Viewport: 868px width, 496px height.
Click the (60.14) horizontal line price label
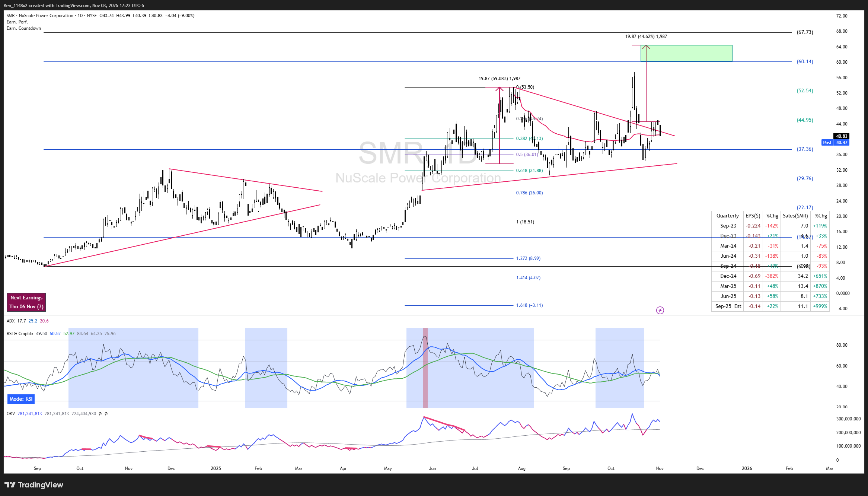[805, 62]
